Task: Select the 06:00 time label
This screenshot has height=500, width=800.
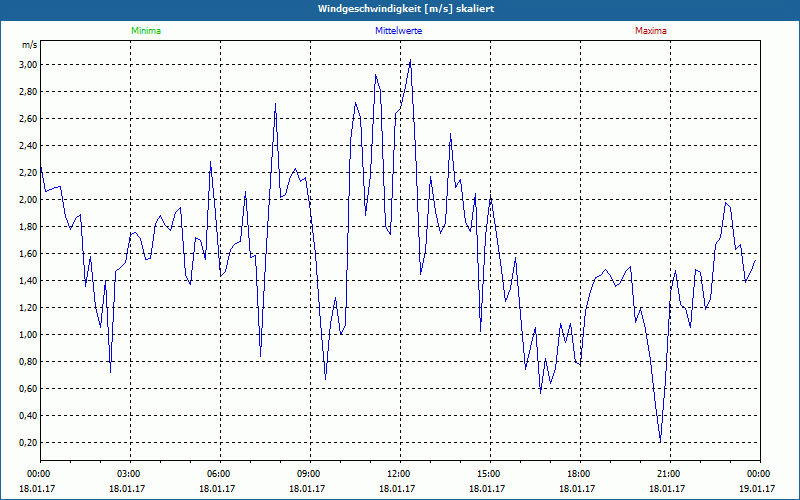Action: [220, 474]
